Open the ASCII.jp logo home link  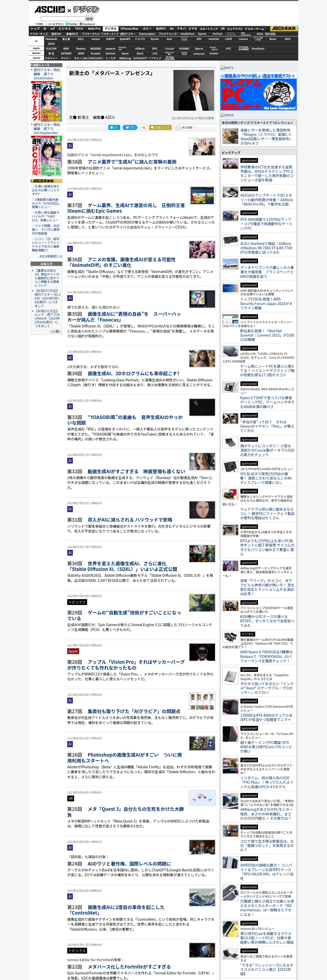[x=49, y=9]
